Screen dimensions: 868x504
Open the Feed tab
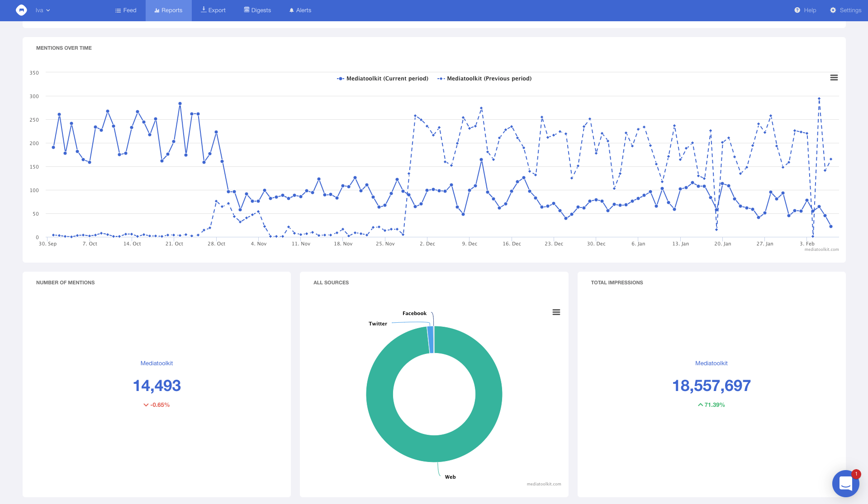(125, 10)
